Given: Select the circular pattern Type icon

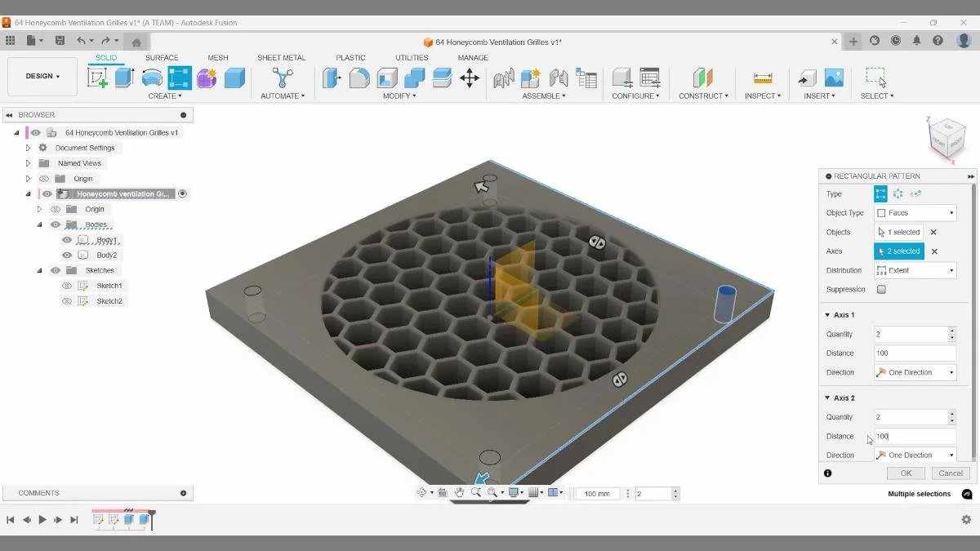Looking at the screenshot, I should pyautogui.click(x=898, y=193).
